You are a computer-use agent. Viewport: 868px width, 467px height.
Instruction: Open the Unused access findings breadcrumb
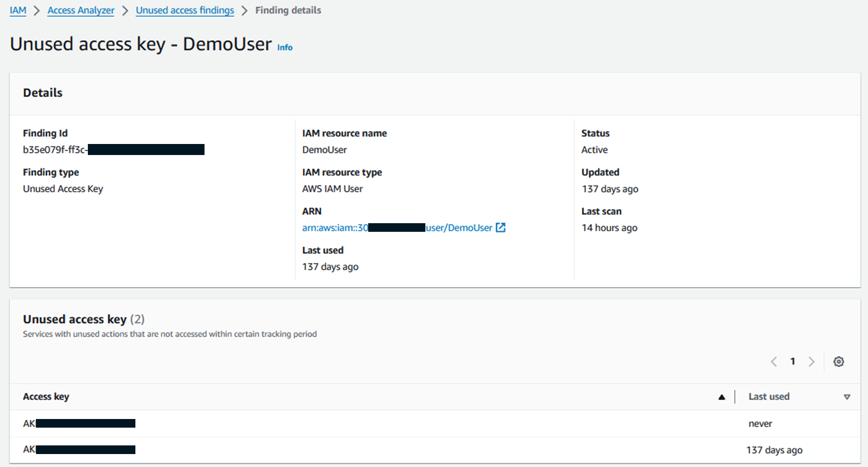(x=185, y=10)
